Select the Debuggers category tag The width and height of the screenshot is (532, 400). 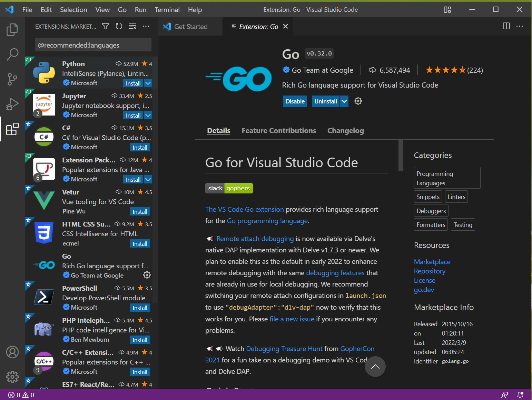pyautogui.click(x=431, y=211)
